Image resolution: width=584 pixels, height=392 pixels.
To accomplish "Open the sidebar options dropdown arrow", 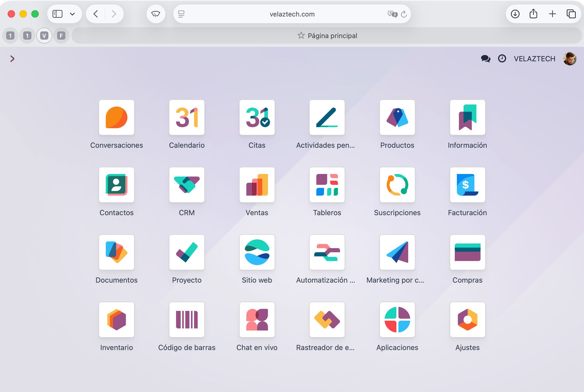I will pos(72,14).
